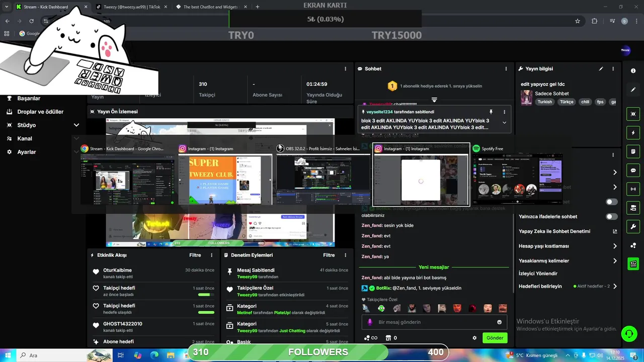644x362 pixels.
Task: Expand the pinned message chevron
Action: click(504, 123)
